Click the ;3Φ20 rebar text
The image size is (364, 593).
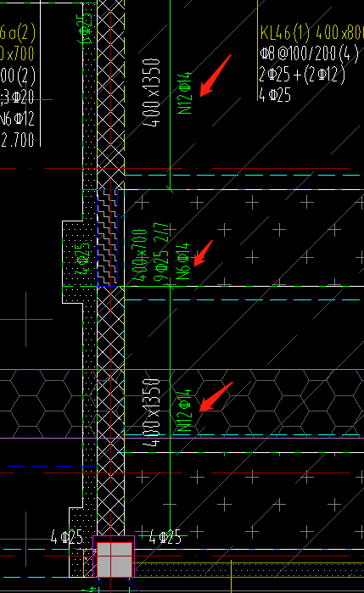pos(18,98)
